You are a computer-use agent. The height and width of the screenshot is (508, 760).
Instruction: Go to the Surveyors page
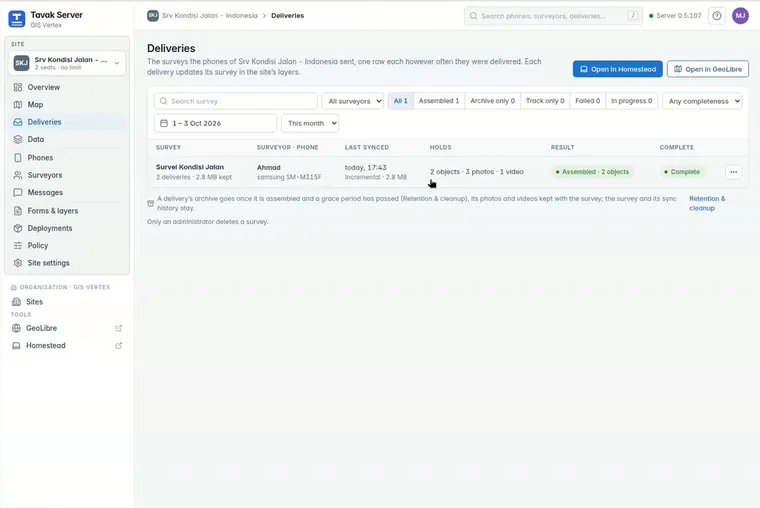(x=67, y=175)
